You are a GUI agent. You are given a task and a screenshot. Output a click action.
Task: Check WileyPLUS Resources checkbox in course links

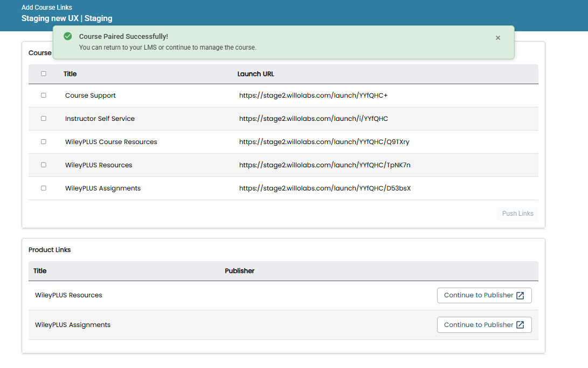point(44,165)
